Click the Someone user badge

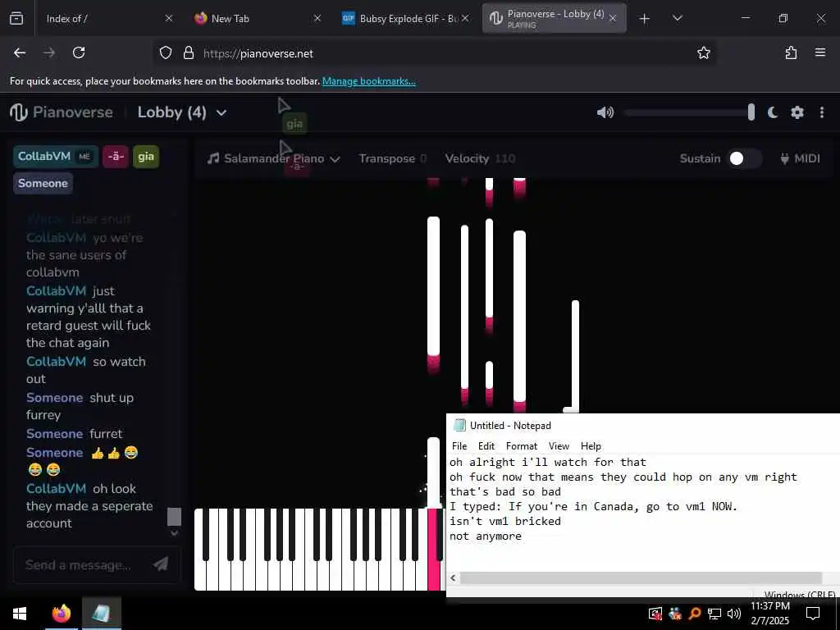(43, 183)
